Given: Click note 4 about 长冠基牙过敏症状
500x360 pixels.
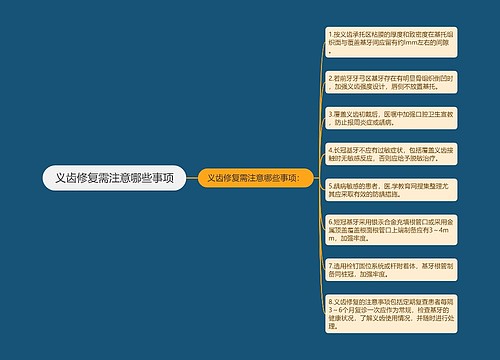Looking at the screenshot, I should tap(391, 154).
